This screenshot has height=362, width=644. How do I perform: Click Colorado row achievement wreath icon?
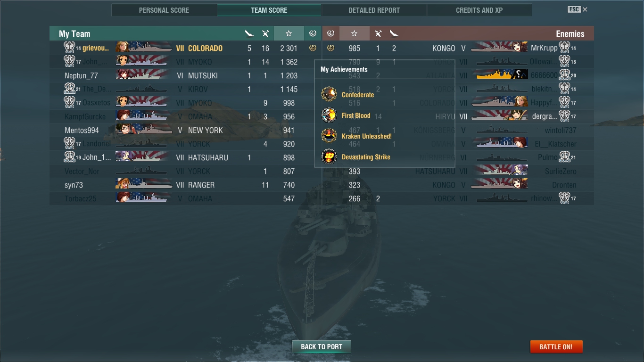click(313, 48)
